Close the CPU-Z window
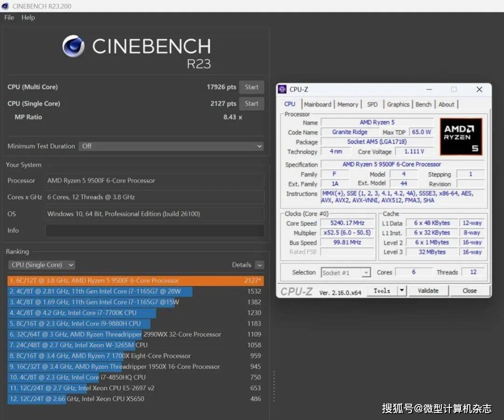 [x=479, y=90]
